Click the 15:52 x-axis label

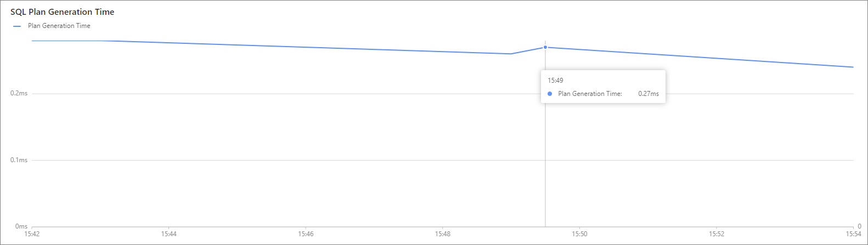[x=717, y=234]
